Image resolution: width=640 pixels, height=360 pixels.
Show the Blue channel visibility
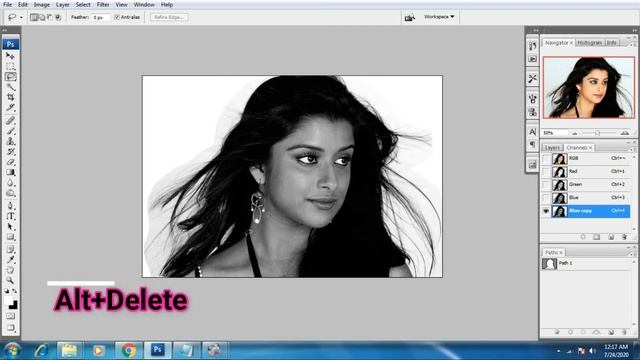(x=546, y=198)
